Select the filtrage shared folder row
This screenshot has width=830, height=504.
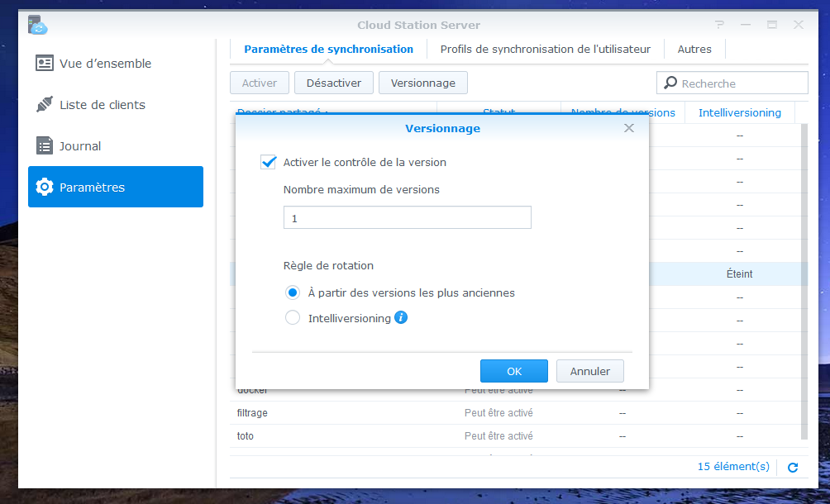514,413
